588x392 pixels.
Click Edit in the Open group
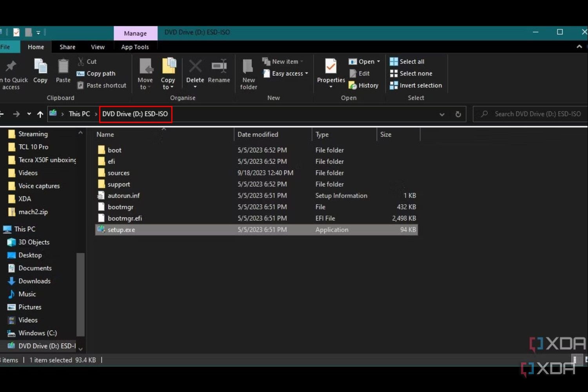359,73
